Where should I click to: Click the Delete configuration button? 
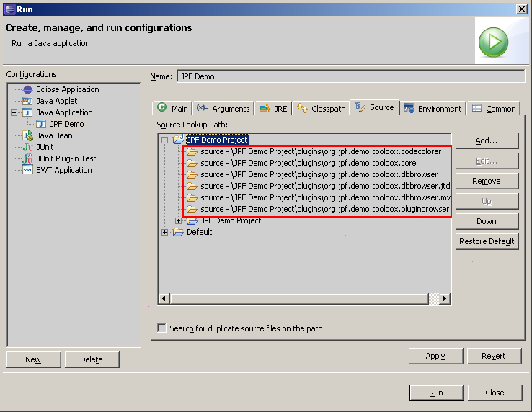(92, 359)
